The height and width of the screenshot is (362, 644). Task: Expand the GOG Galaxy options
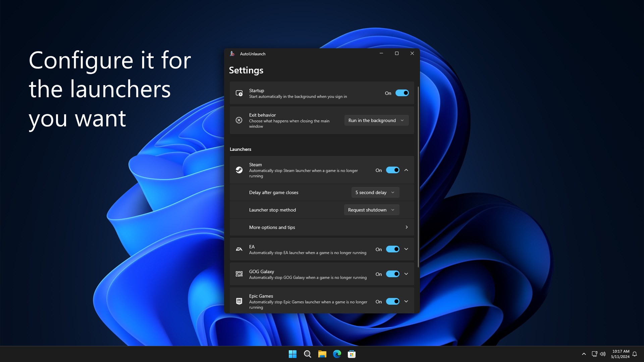(406, 274)
